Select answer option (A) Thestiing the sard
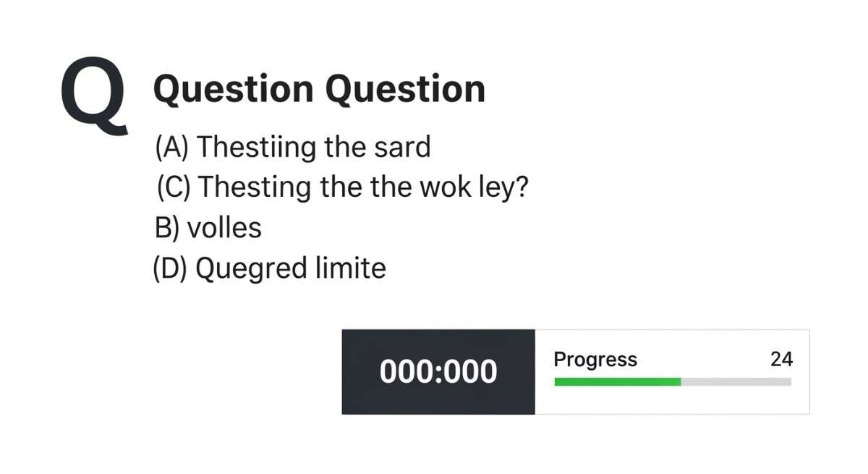This screenshot has height=474, width=868. pos(292,147)
